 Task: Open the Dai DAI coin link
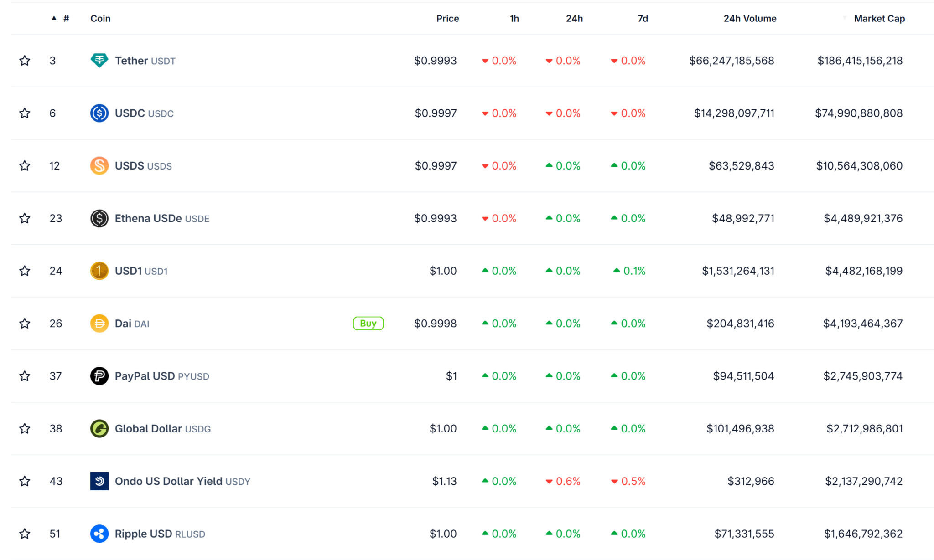pyautogui.click(x=132, y=324)
